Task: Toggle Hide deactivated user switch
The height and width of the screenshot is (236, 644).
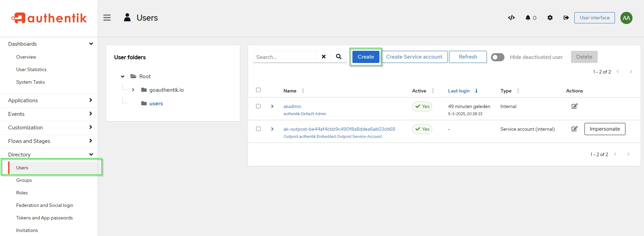Action: pyautogui.click(x=498, y=57)
